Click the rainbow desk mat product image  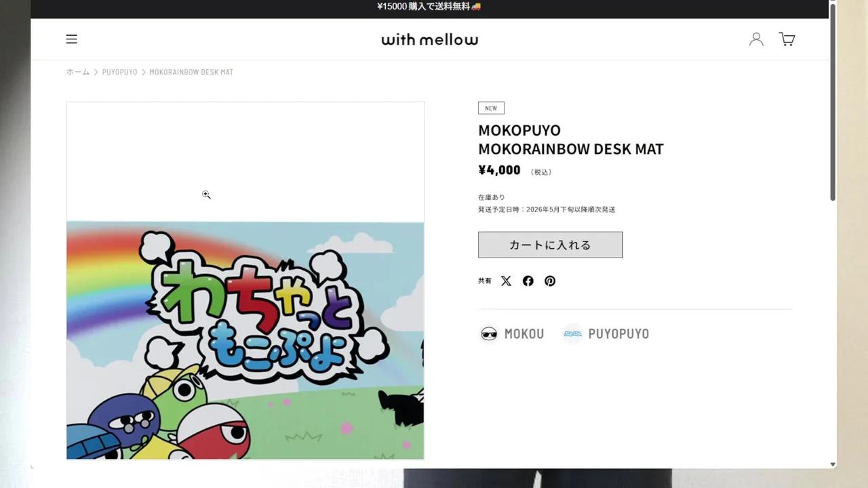(x=245, y=339)
